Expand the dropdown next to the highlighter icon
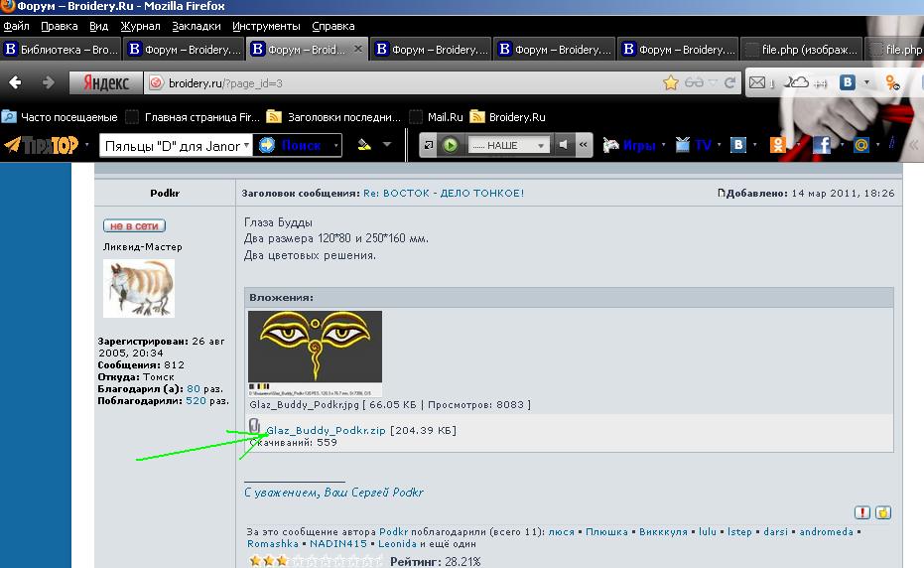Viewport: 924px width, 568px height. tap(387, 145)
